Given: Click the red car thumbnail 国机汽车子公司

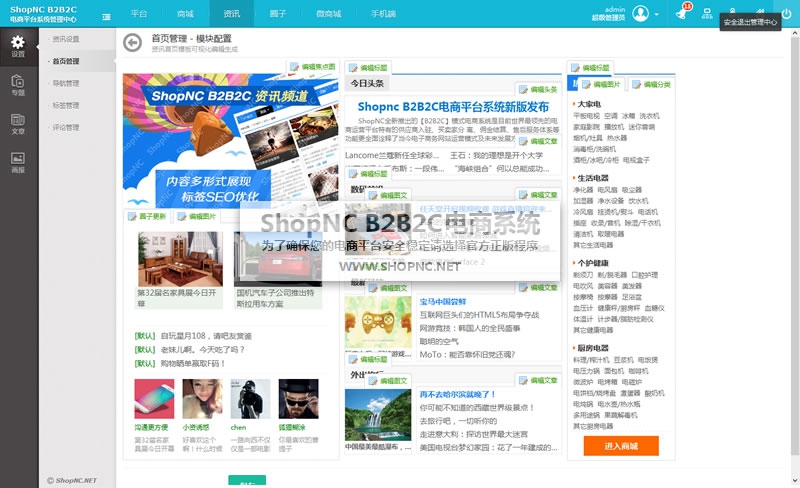Looking at the screenshot, I should pos(278,259).
